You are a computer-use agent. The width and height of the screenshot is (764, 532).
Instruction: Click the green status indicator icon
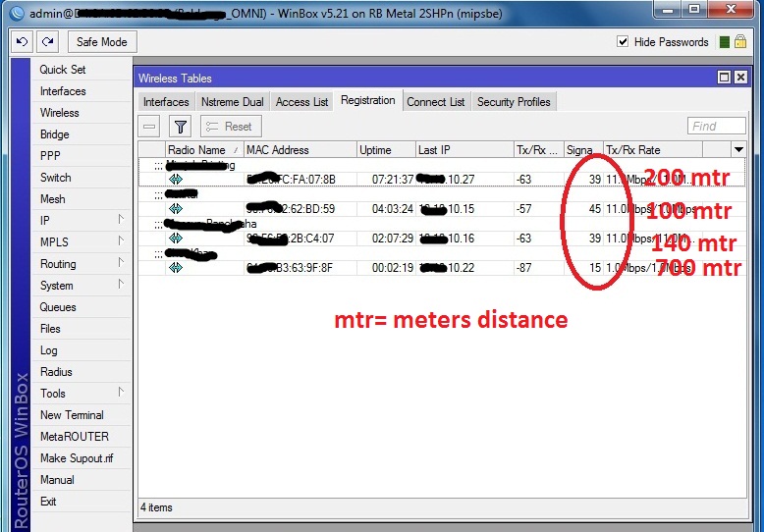tap(724, 42)
